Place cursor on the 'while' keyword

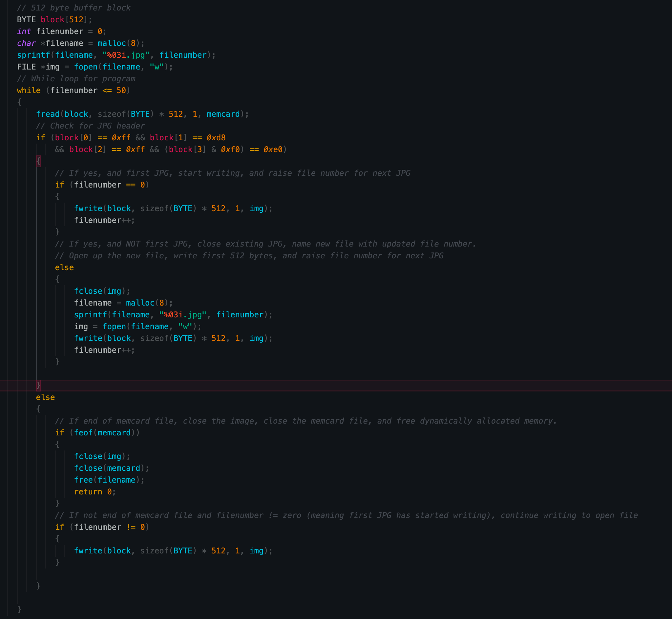[29, 90]
